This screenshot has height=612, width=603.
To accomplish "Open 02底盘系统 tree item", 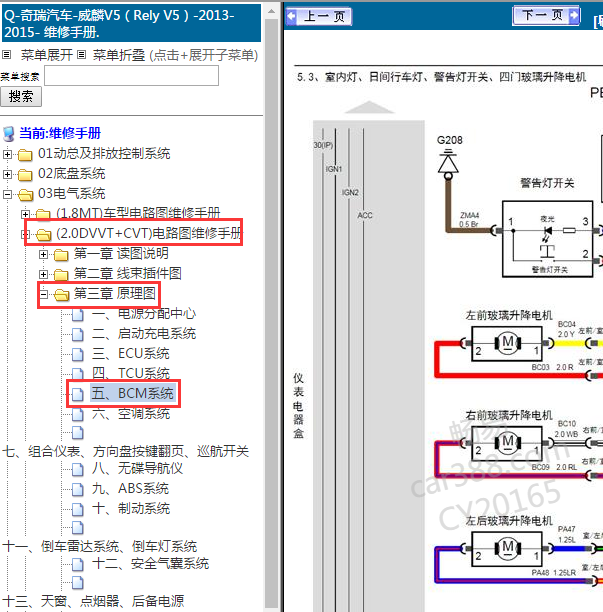I will tap(72, 174).
